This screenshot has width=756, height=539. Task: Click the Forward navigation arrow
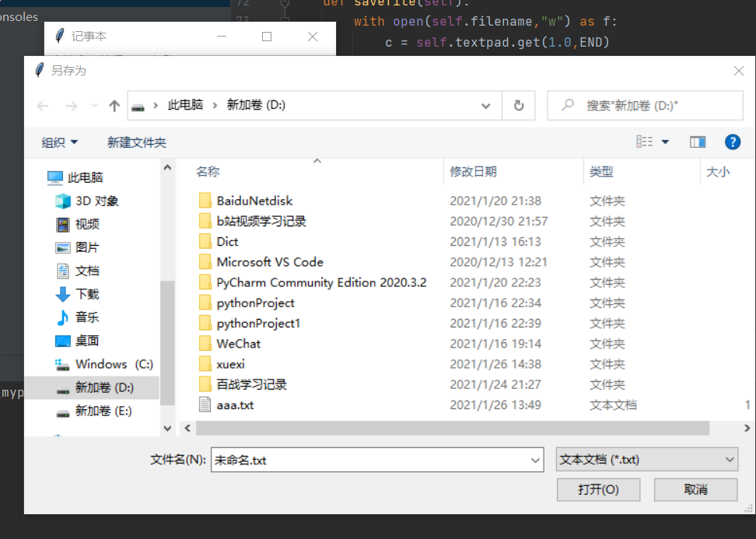72,106
